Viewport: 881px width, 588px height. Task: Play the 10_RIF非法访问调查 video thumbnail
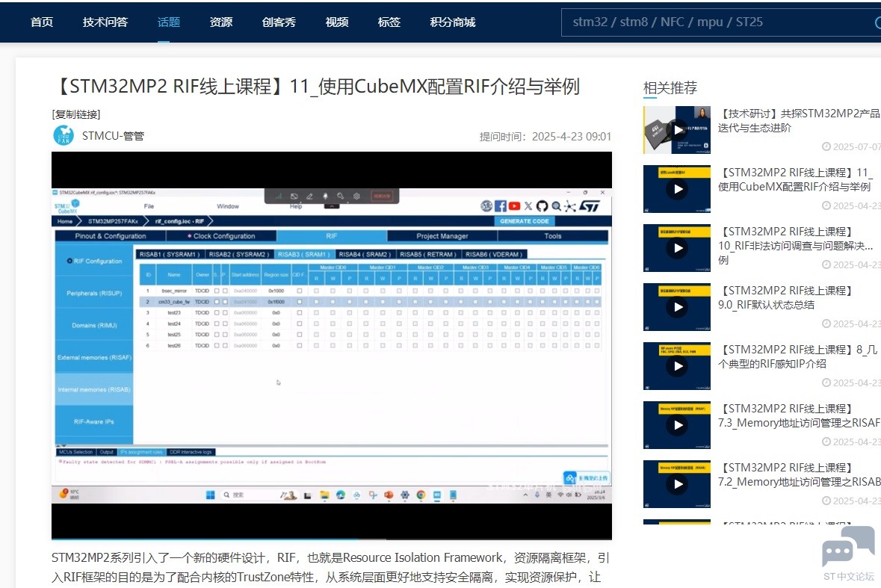pyautogui.click(x=677, y=248)
